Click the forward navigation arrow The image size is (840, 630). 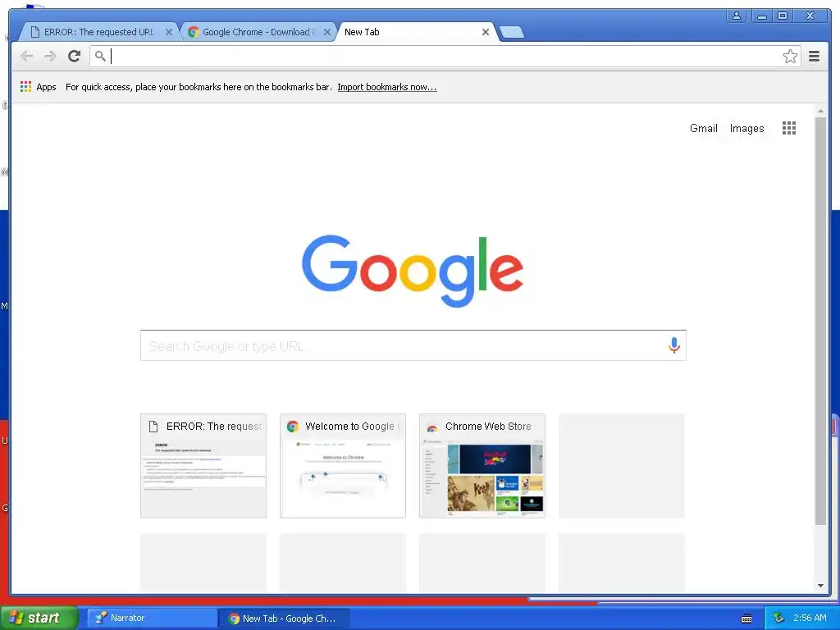tap(50, 57)
